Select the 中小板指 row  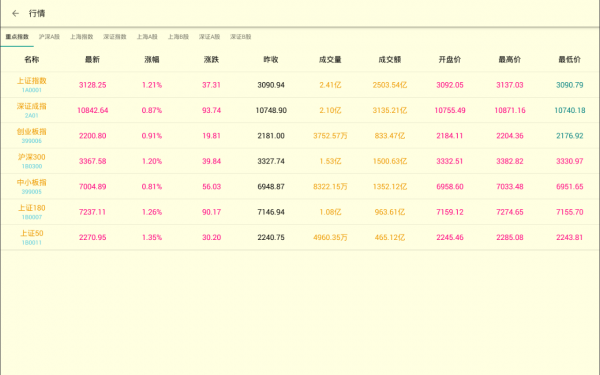pyautogui.click(x=300, y=186)
